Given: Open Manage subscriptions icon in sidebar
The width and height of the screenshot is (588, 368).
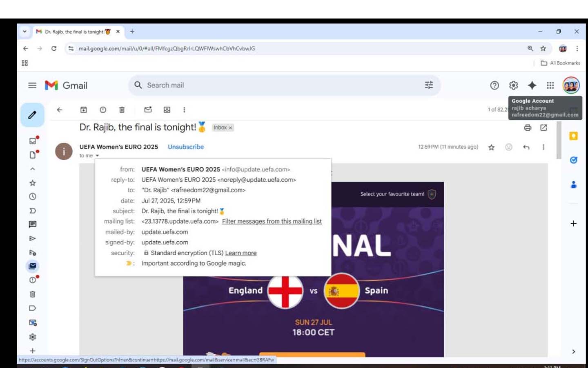Looking at the screenshot, I should [33, 323].
